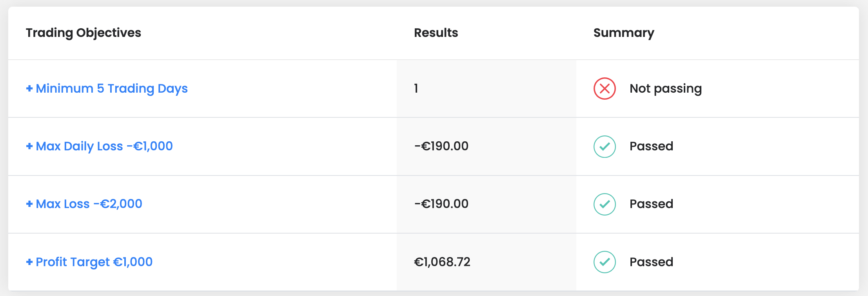This screenshot has width=868, height=296.
Task: Open the Minimum 5 Trading Days objective
Action: pos(112,88)
